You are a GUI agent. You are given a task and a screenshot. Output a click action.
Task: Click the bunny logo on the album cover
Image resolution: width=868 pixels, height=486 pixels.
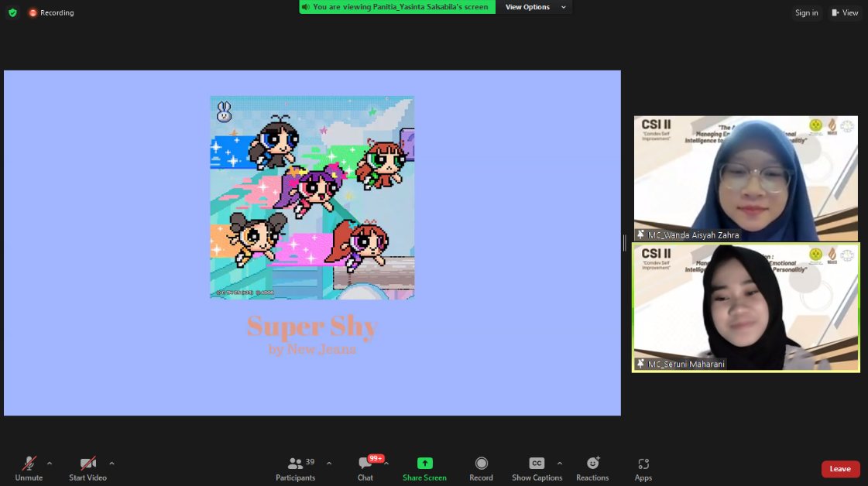click(x=224, y=111)
